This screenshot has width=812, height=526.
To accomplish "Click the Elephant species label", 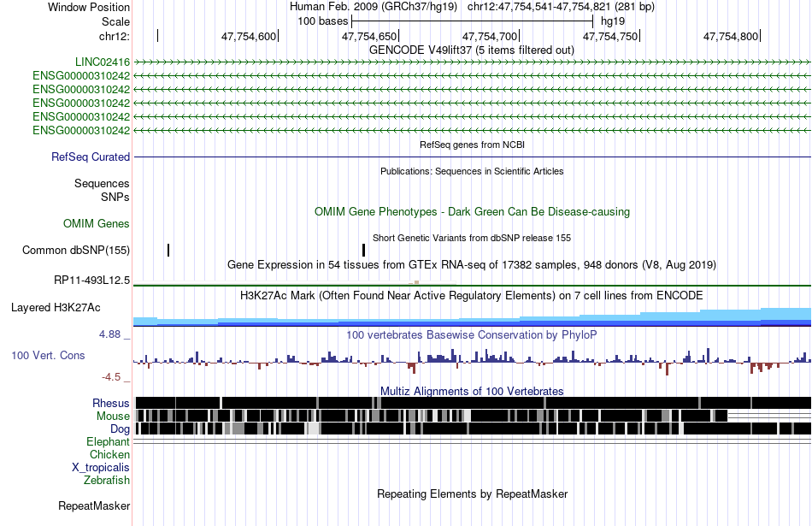I will pos(108,442).
